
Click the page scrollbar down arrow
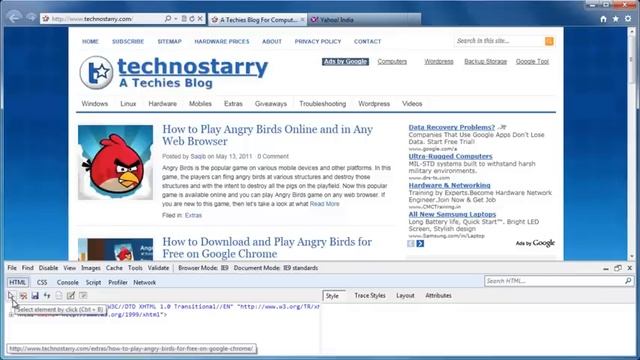[x=632, y=257]
